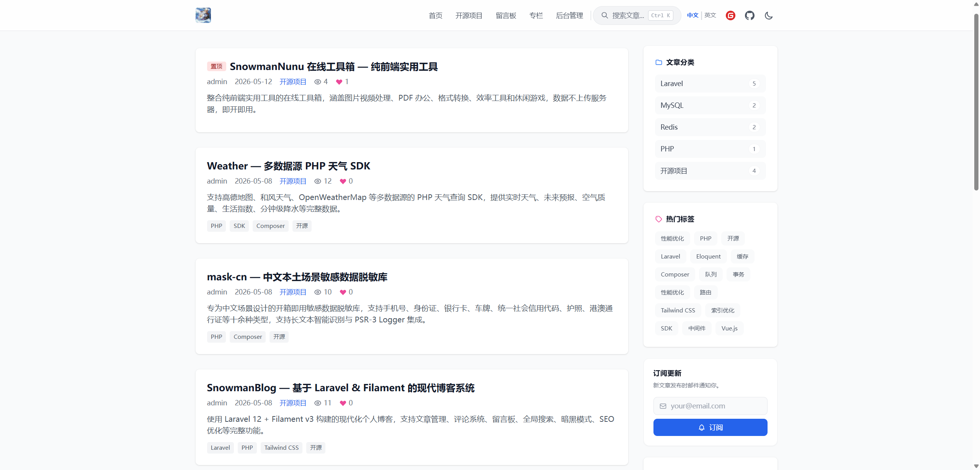
Task: Click Composer tag on Weather post
Action: [270, 226]
